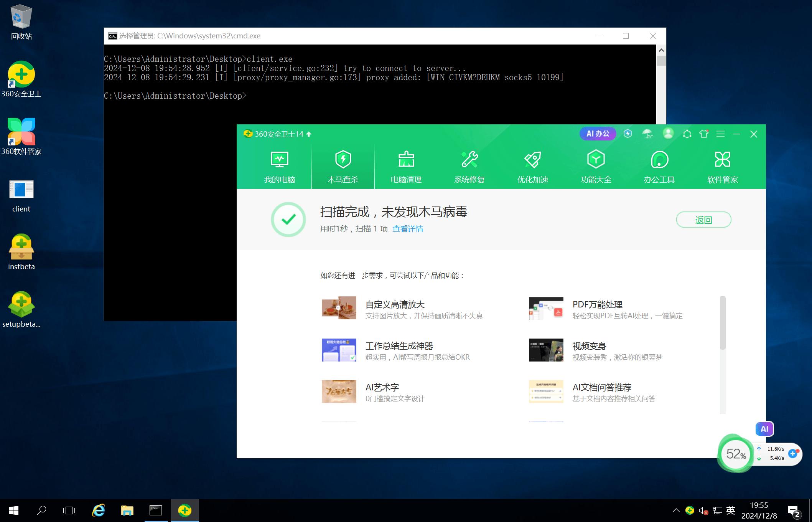
Task: Go to the 优化加速 tab
Action: tap(533, 167)
